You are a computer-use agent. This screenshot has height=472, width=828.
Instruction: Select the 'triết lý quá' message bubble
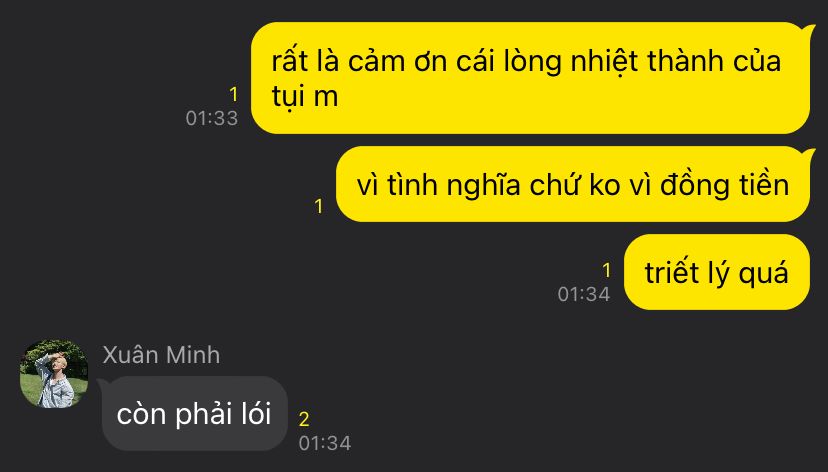click(x=717, y=272)
